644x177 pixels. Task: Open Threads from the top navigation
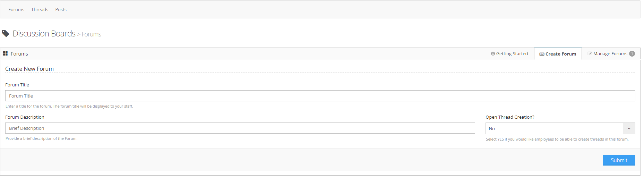click(x=40, y=9)
